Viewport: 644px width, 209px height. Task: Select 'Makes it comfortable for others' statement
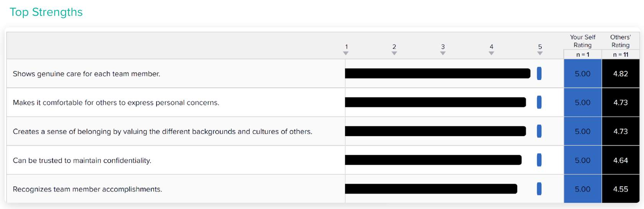coord(116,102)
